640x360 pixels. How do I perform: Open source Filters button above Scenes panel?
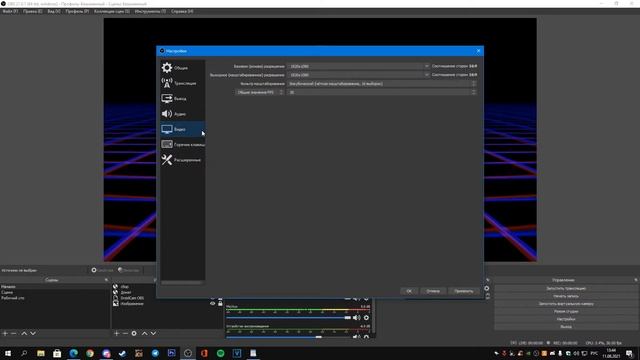[x=129, y=270]
